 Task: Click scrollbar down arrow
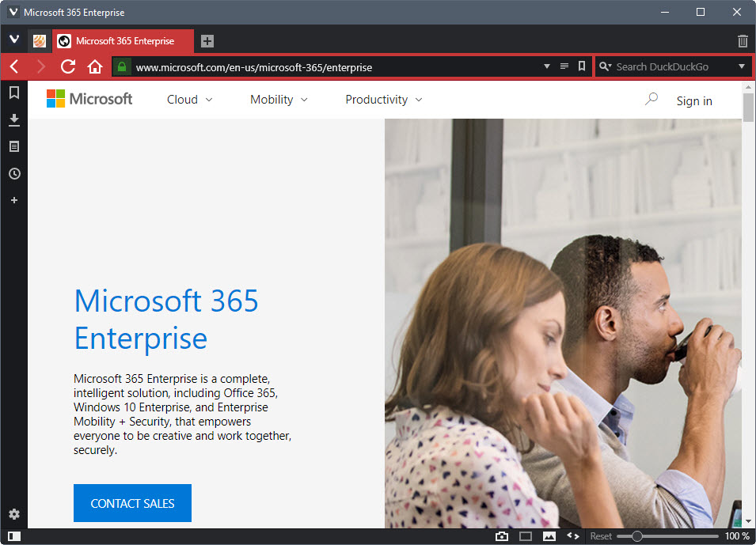[748, 521]
